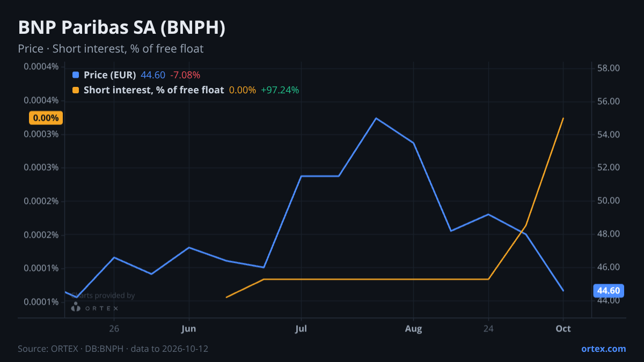Click the +97.24% short interest change value
This screenshot has height=362, width=644.
tap(280, 90)
